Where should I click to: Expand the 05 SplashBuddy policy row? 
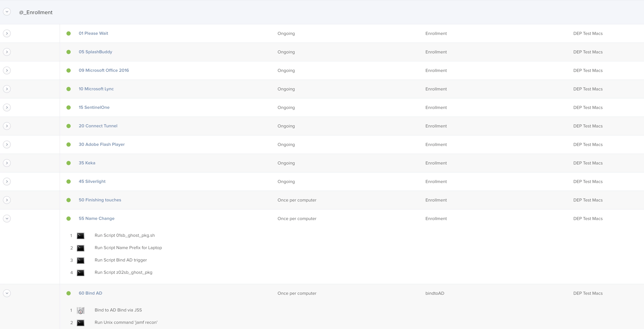7,52
